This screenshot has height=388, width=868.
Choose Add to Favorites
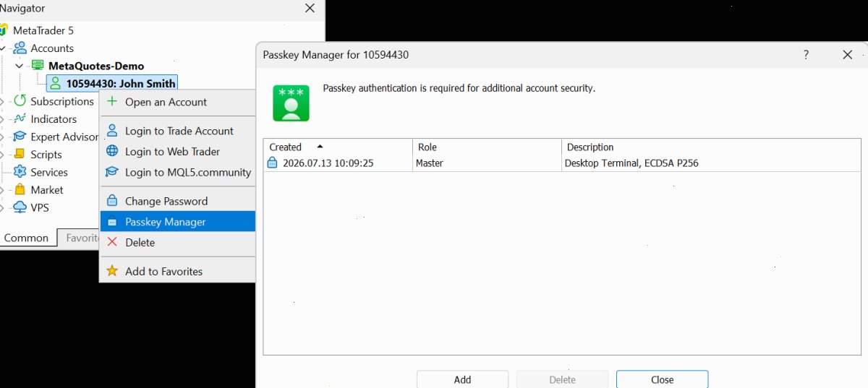pos(178,271)
